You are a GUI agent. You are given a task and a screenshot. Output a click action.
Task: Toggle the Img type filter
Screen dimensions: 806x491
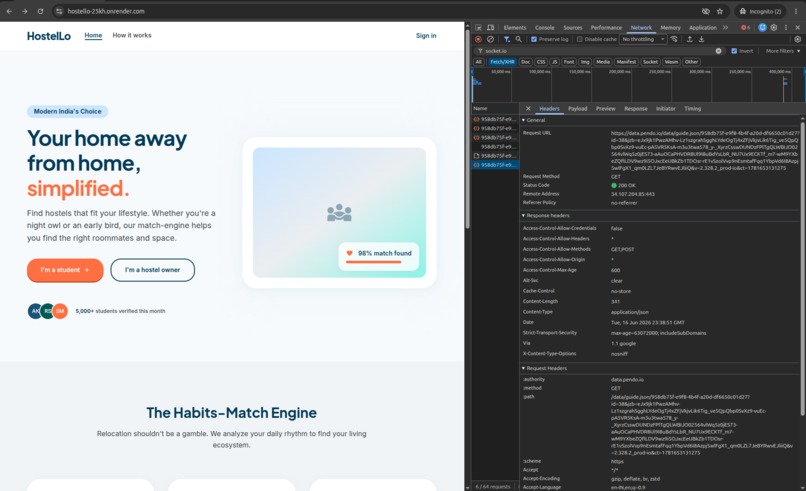(585, 62)
